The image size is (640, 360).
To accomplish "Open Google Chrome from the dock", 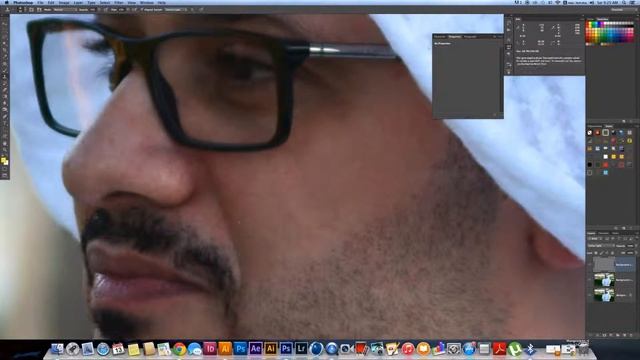I will tap(179, 349).
